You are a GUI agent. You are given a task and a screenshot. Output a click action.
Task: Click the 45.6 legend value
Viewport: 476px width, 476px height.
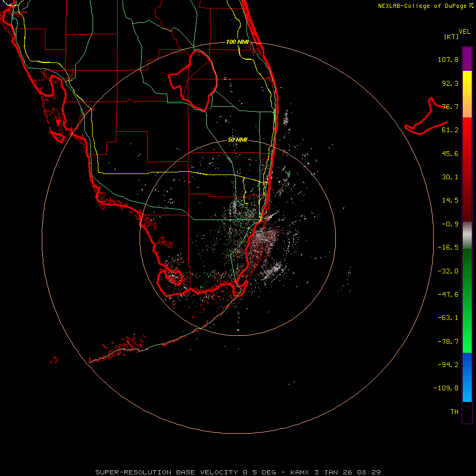450,153
